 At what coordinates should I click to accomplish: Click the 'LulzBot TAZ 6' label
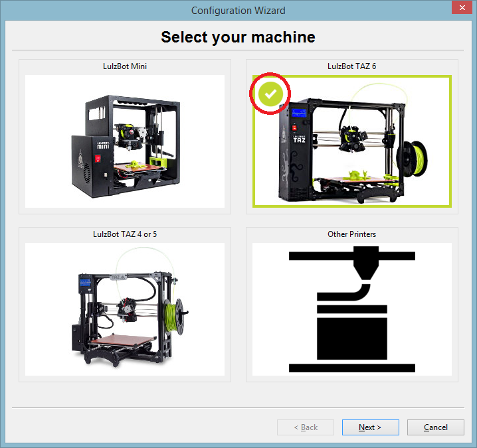coord(352,66)
